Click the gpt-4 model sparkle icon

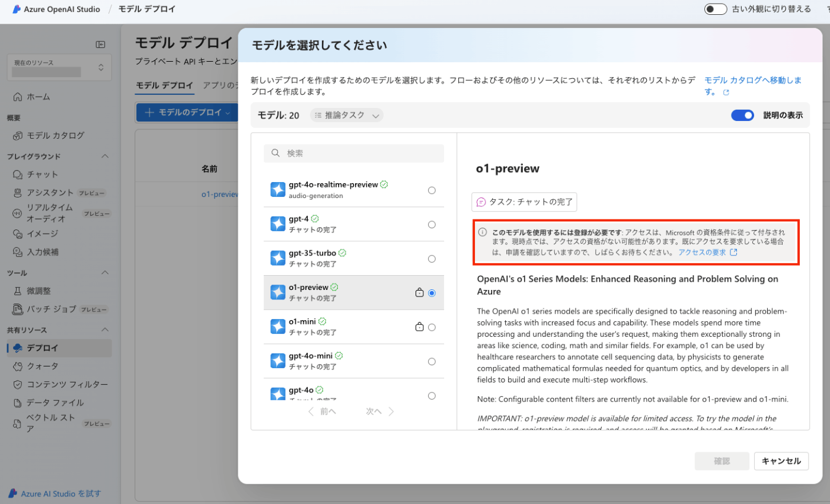[x=277, y=224]
